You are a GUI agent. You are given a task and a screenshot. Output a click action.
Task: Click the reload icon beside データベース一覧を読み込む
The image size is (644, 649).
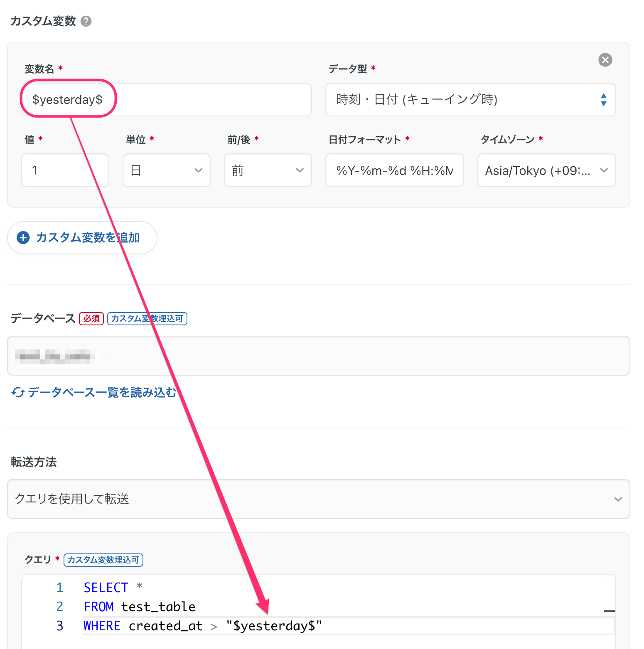(18, 392)
